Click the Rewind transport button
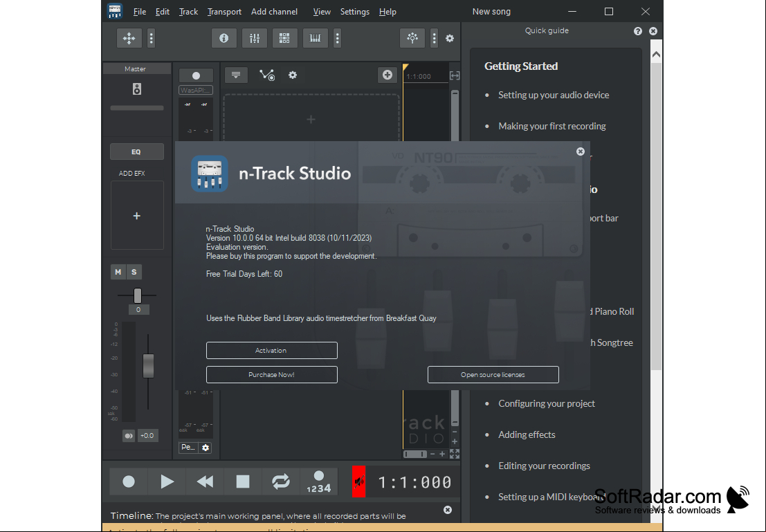Image resolution: width=766 pixels, height=532 pixels. tap(205, 481)
